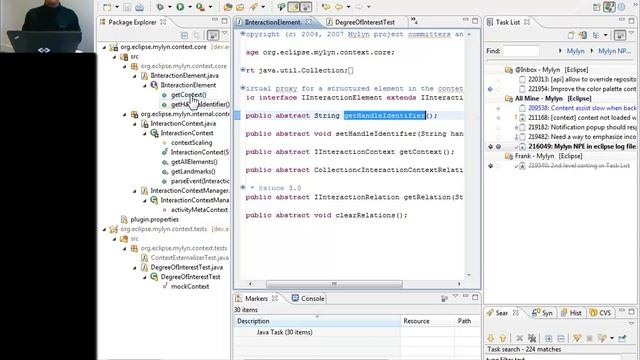
Task: Activate task 219182 via its context bullet
Action: point(498,127)
